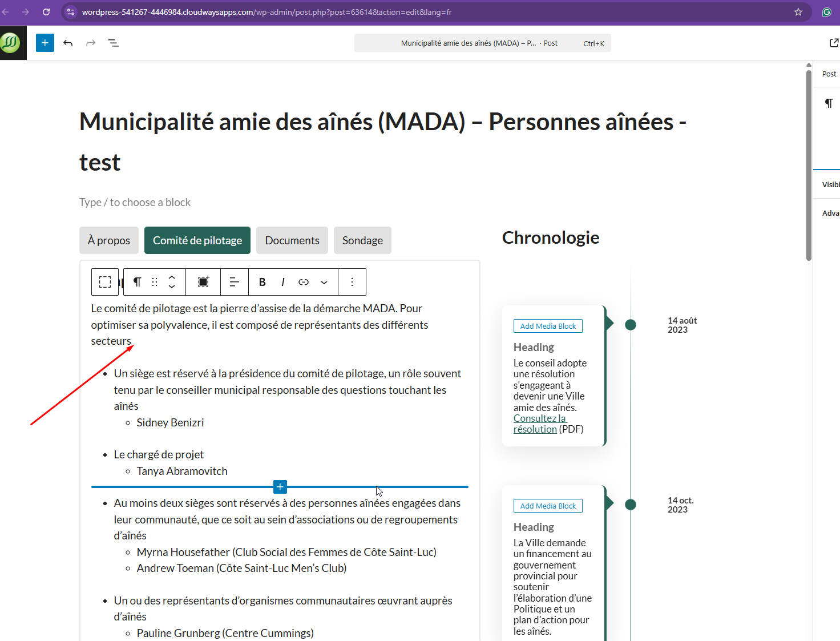This screenshot has width=840, height=641.
Task: Click Heading placeholder in 14 oct. card
Action: 534,527
